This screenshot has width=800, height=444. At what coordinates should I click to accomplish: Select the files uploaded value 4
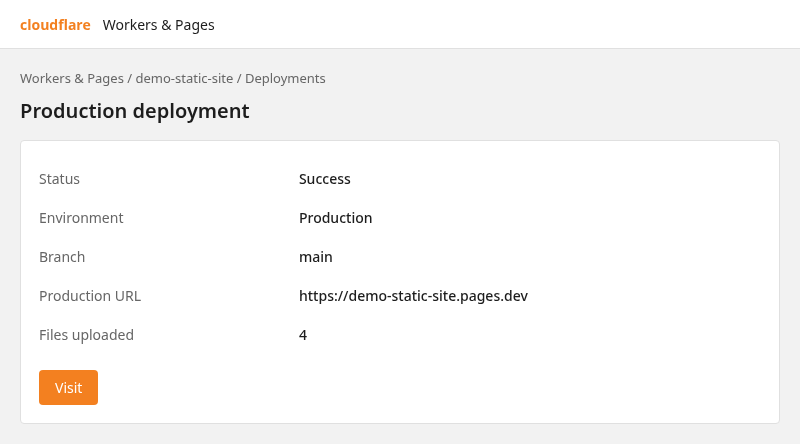(x=303, y=335)
